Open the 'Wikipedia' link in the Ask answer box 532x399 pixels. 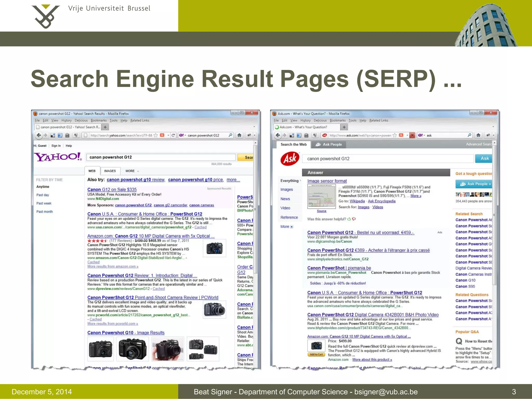point(357,201)
